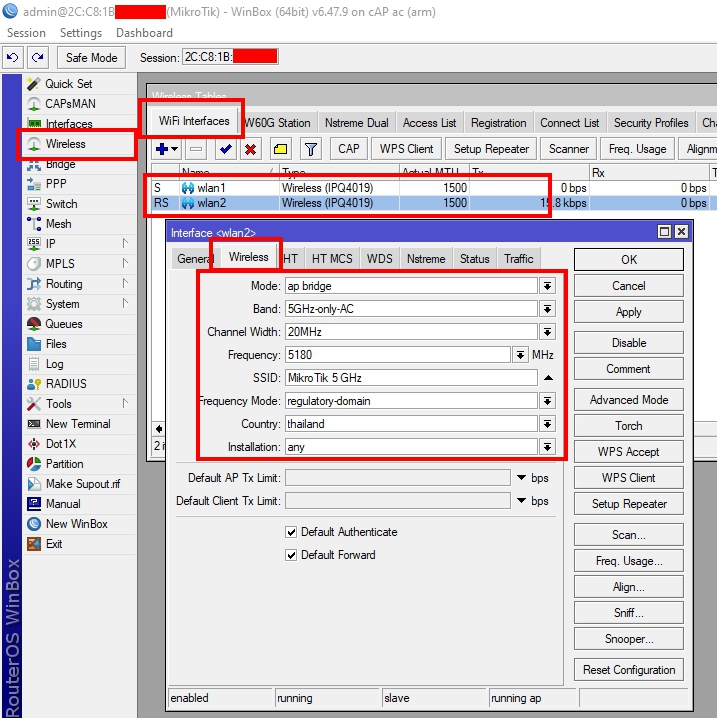
Task: Open the Country dropdown arrow
Action: (x=547, y=424)
